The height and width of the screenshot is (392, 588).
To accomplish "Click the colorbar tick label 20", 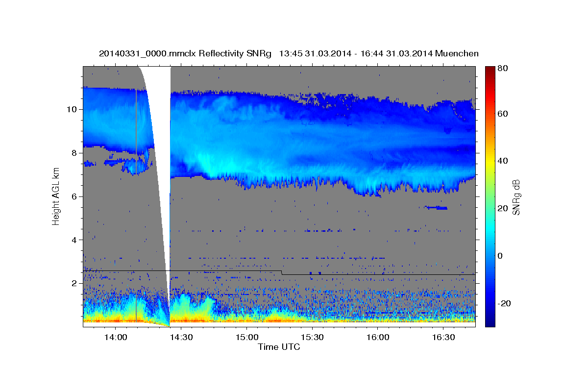I will click(503, 208).
